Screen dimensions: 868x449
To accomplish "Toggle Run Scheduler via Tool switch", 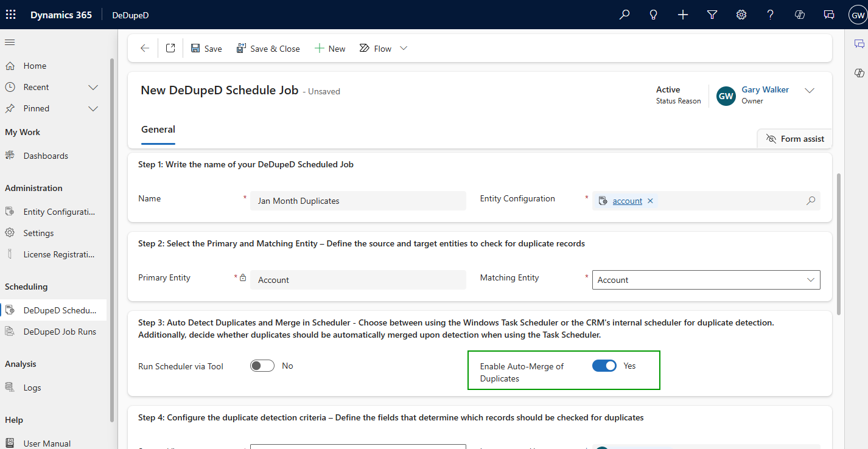I will coord(262,366).
